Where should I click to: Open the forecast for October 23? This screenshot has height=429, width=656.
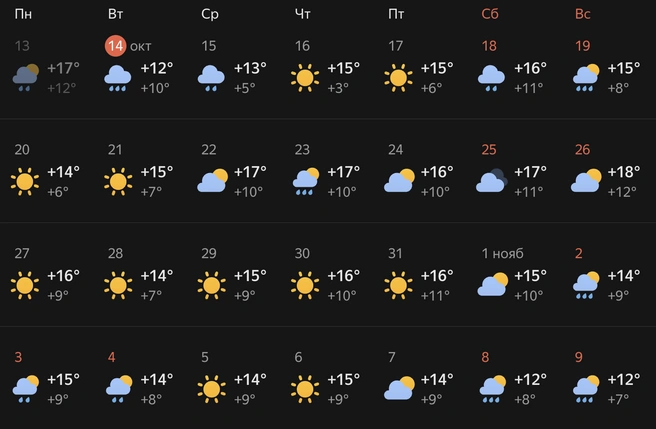(303, 150)
